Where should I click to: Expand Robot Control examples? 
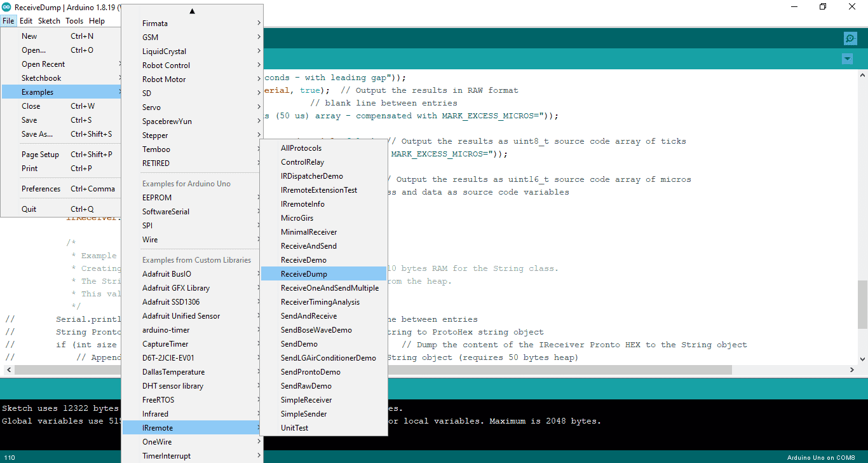coord(193,66)
